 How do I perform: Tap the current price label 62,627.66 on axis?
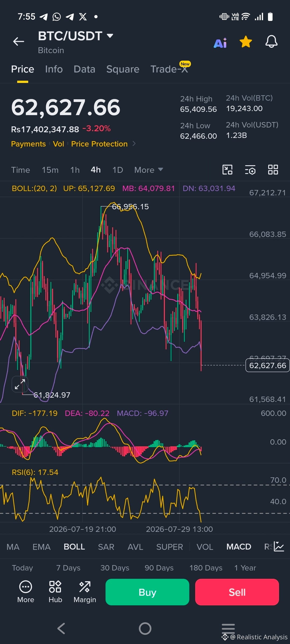[x=267, y=365]
